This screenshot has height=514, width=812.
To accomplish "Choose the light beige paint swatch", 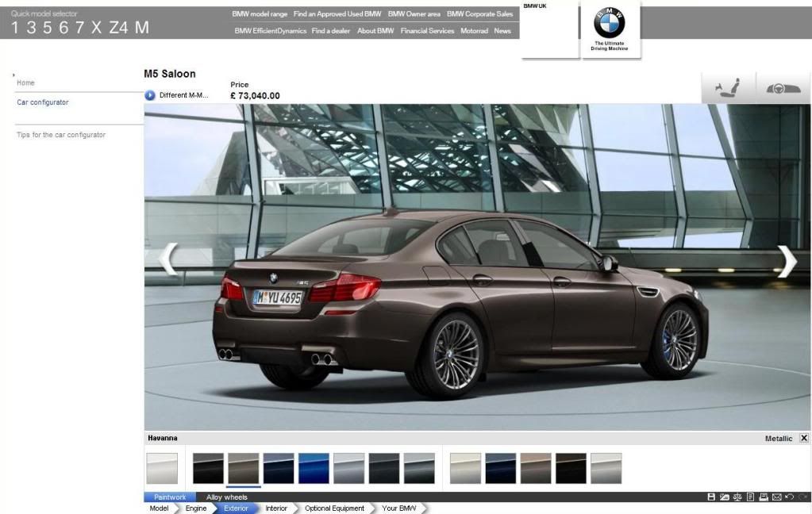I will [x=465, y=469].
